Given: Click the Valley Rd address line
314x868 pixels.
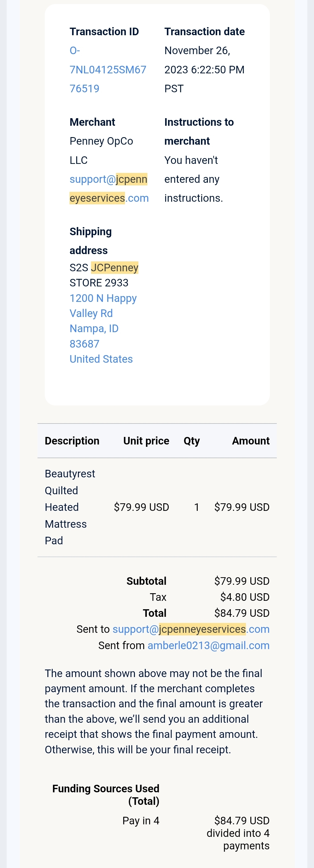Looking at the screenshot, I should [x=91, y=313].
